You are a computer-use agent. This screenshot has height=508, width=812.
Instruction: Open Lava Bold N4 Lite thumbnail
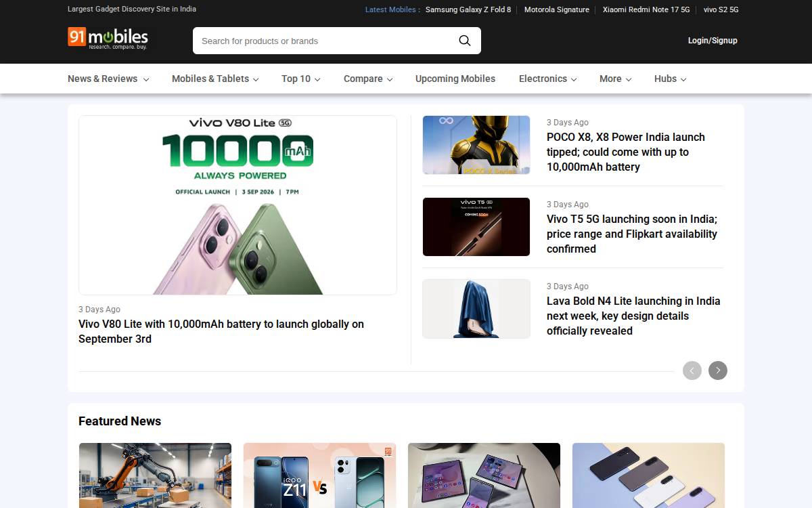click(x=476, y=309)
